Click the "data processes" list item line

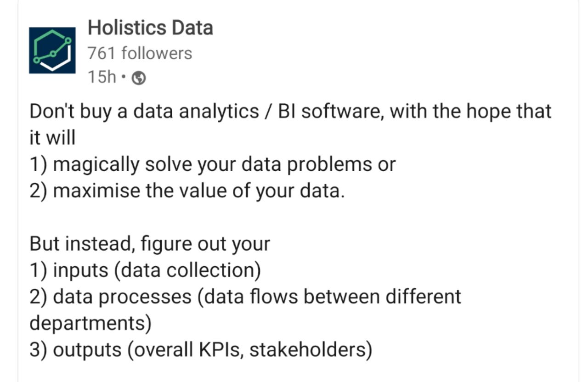(x=245, y=297)
